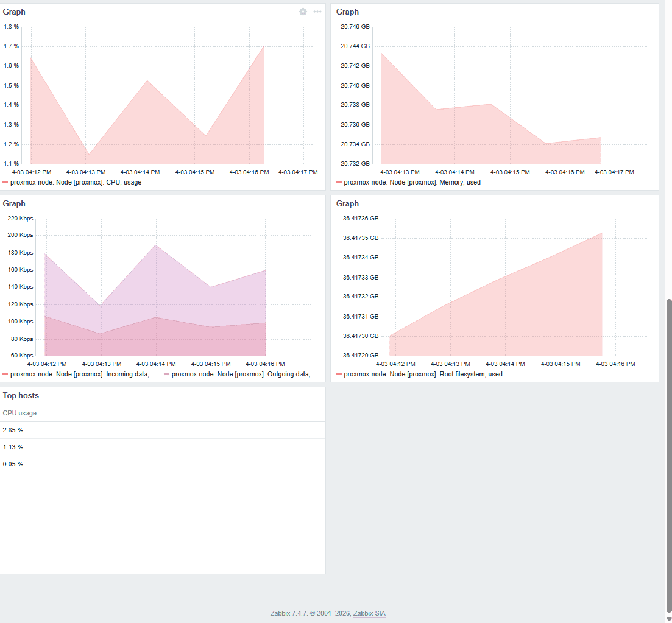The image size is (672, 623).
Task: Click the 4-03 04:17 PM label on CPU graph
Action: click(x=298, y=172)
